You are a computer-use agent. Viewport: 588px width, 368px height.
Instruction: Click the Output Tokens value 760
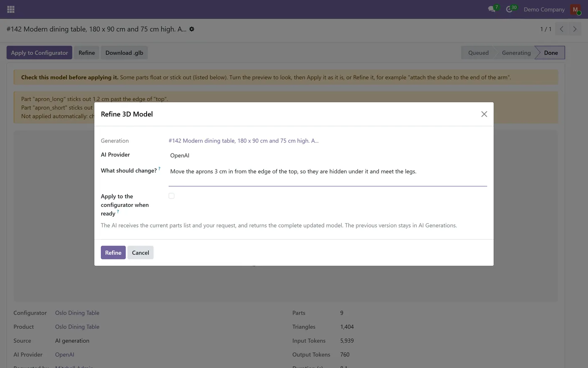[345, 355]
